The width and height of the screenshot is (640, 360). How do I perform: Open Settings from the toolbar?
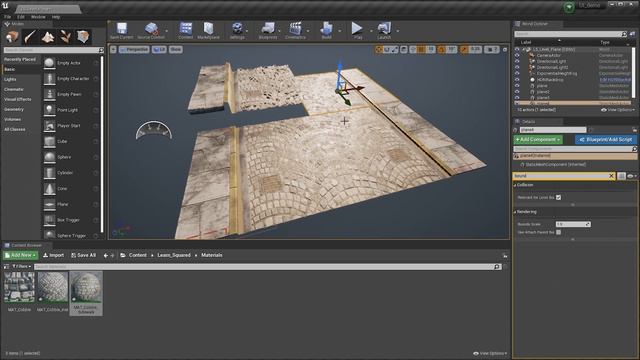pyautogui.click(x=237, y=31)
